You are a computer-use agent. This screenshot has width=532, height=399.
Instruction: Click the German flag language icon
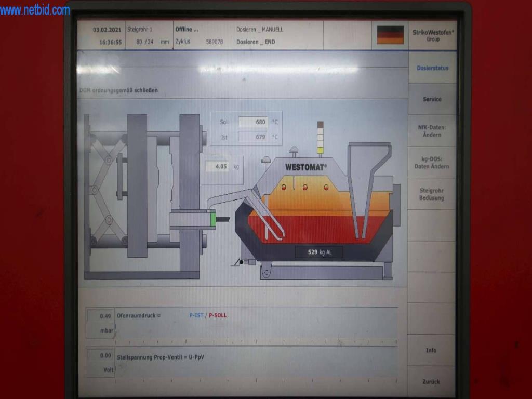[x=390, y=35]
